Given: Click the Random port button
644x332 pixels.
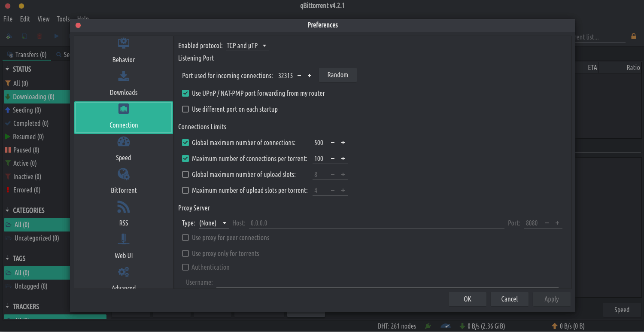Looking at the screenshot, I should point(337,75).
